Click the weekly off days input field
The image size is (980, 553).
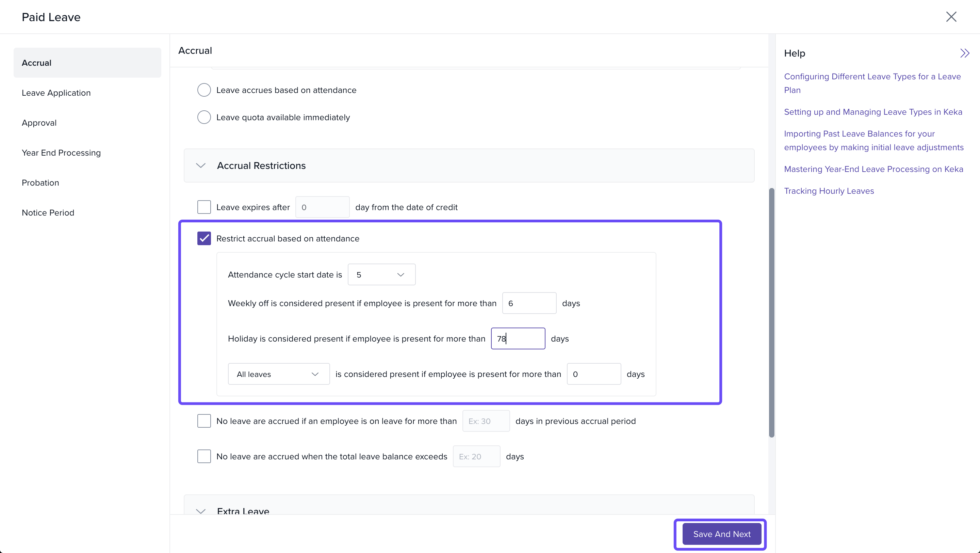click(x=529, y=303)
